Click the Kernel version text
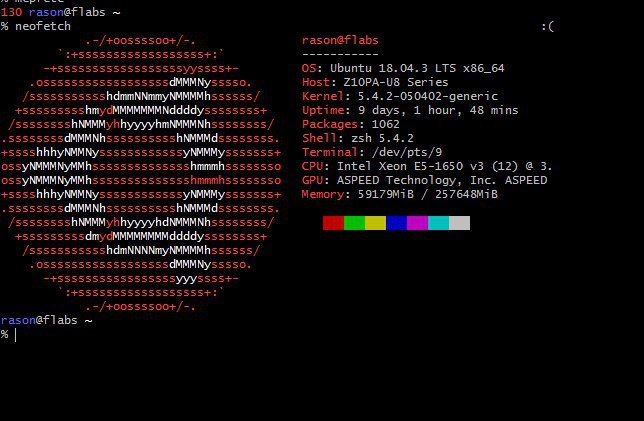 428,96
